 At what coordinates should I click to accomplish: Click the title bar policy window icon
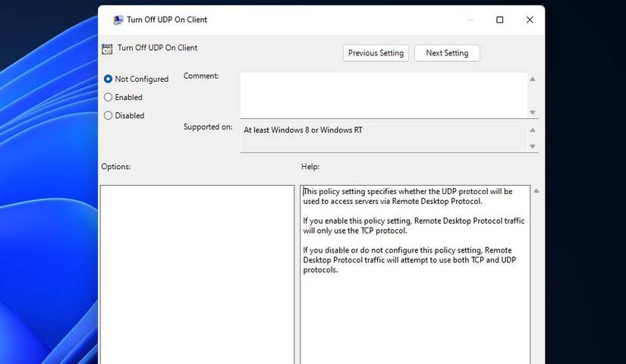tap(118, 20)
